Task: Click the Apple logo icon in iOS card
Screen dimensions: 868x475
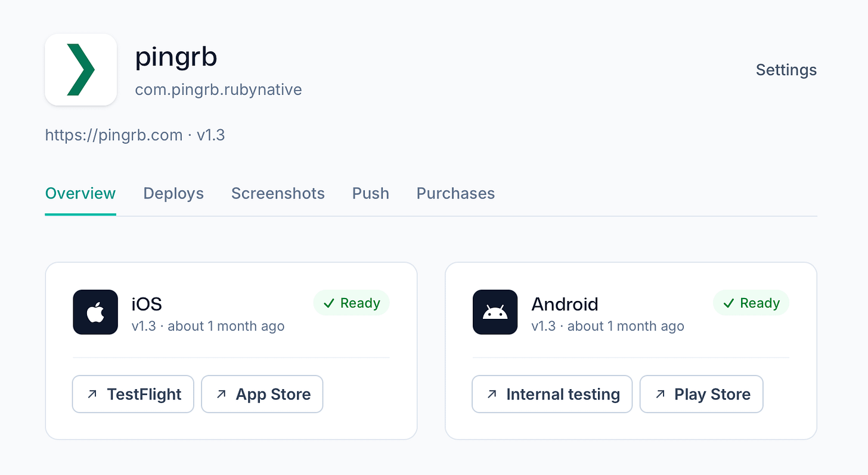Action: coord(95,312)
